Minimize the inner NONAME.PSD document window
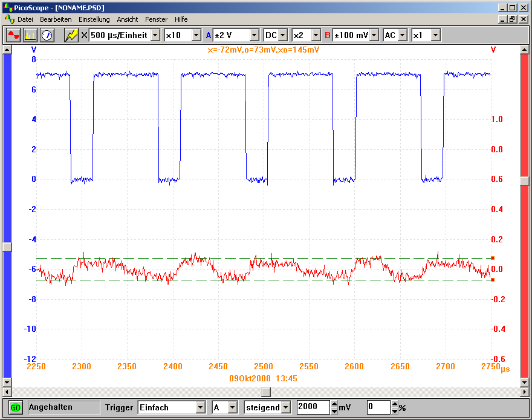Image resolution: width=532 pixels, height=420 pixels. click(503, 19)
